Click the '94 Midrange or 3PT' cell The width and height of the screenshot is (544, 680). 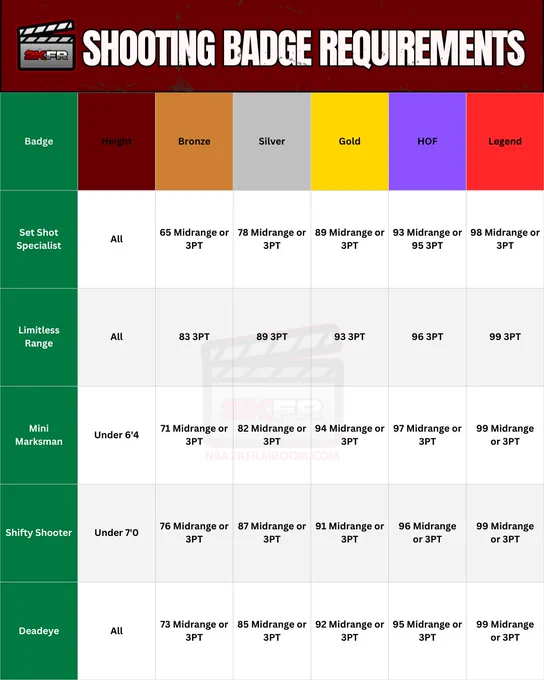pos(349,435)
